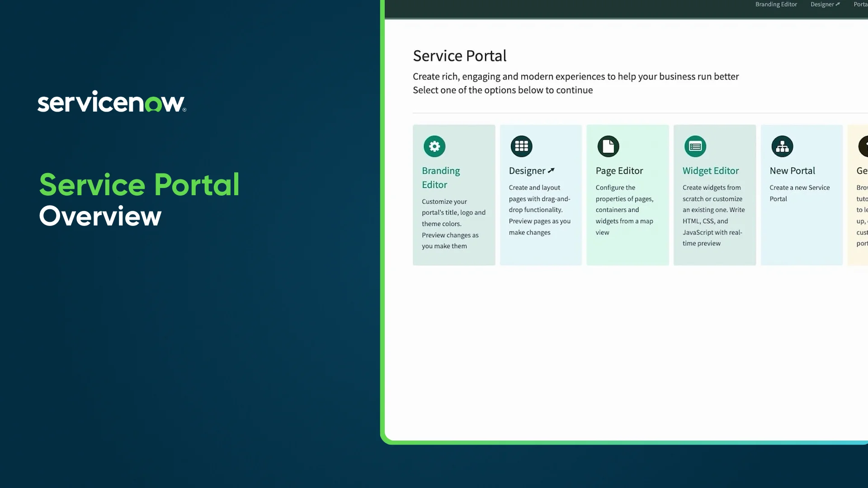Open the Widget Editor title link
The height and width of the screenshot is (488, 868).
(x=711, y=171)
